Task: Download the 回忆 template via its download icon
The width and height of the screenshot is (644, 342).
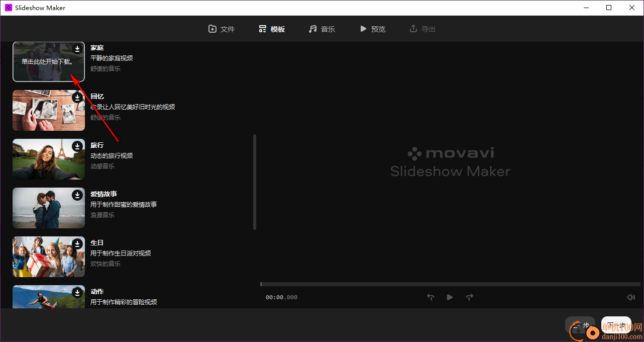Action: (x=77, y=98)
